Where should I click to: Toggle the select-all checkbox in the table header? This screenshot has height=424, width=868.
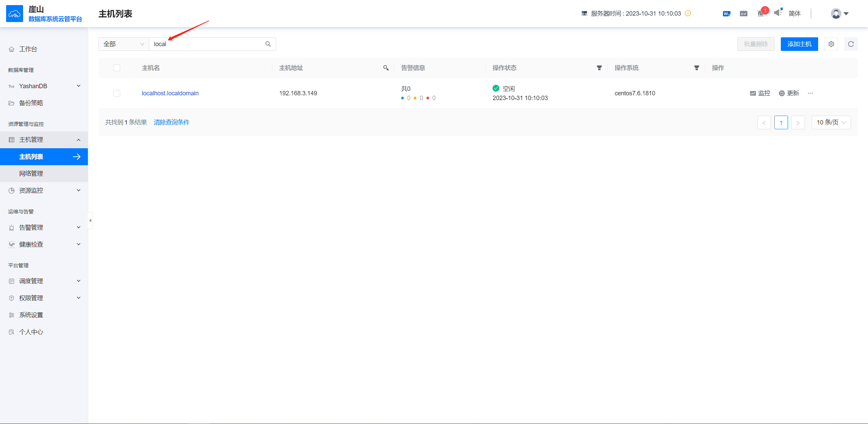pos(117,68)
